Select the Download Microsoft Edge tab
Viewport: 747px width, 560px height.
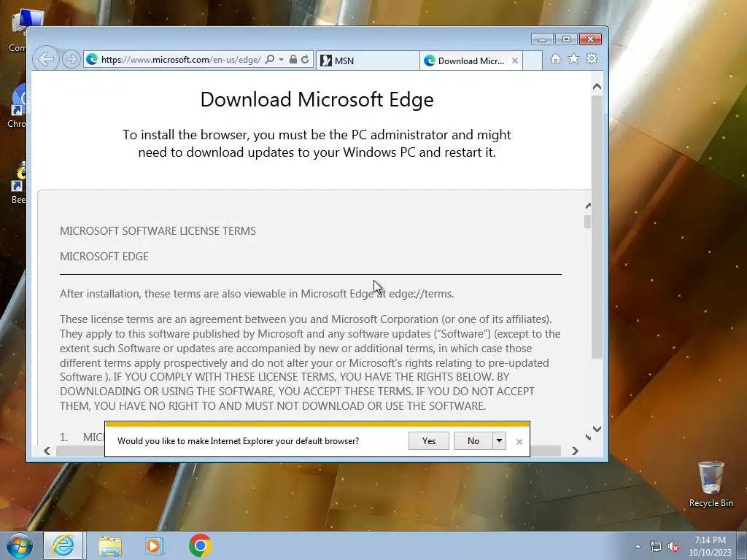click(x=471, y=61)
